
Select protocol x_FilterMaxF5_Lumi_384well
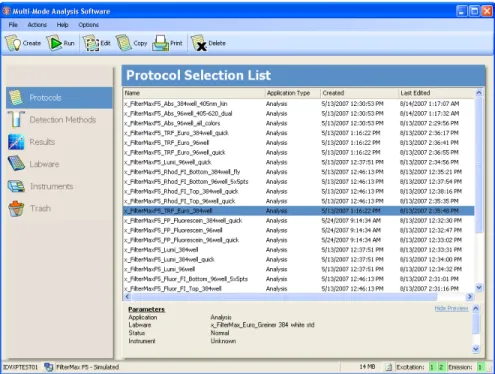click(299, 250)
